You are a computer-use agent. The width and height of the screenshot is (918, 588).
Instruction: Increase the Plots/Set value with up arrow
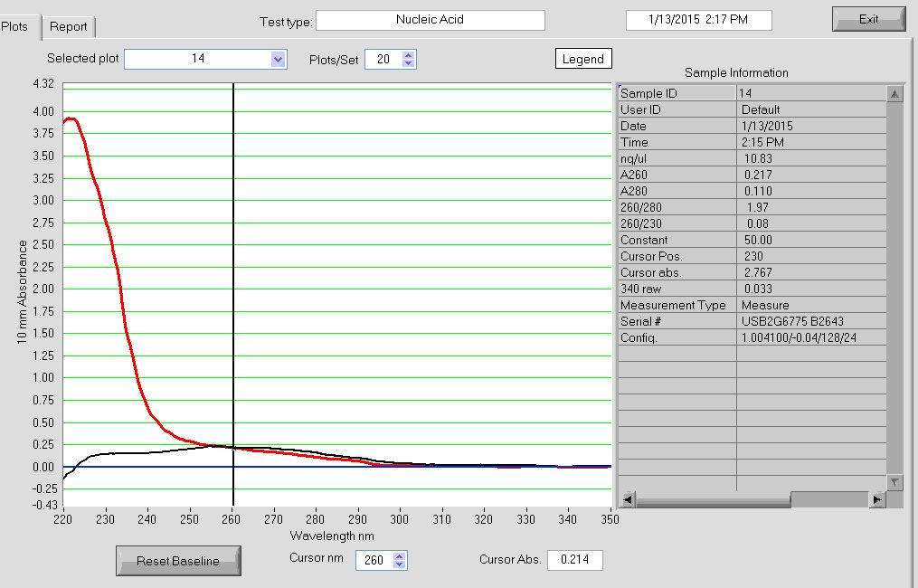tap(408, 55)
